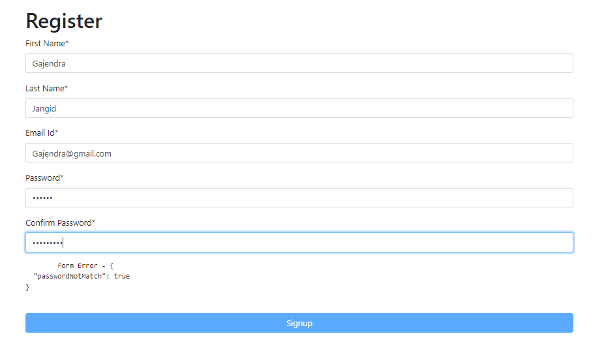Click the required asterisk beside Last Name
Screen dimensions: 606x364
(66, 88)
